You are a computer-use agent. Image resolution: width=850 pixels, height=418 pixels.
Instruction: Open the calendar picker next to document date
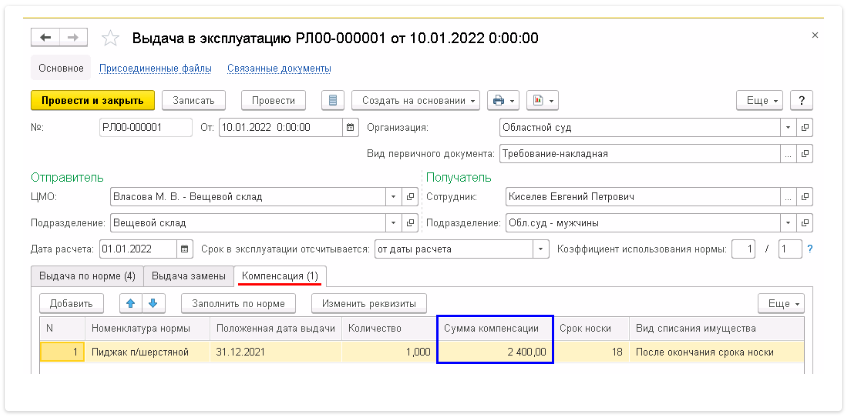(x=350, y=128)
